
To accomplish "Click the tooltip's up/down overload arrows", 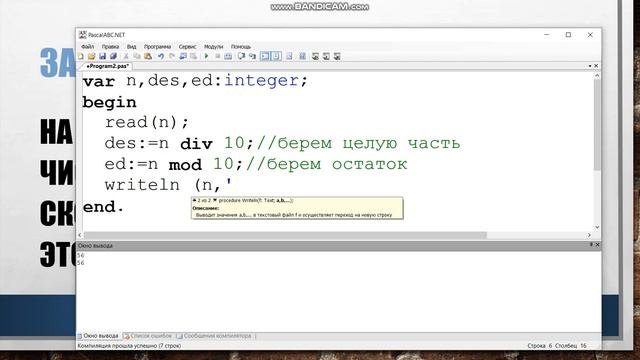I will pos(205,200).
